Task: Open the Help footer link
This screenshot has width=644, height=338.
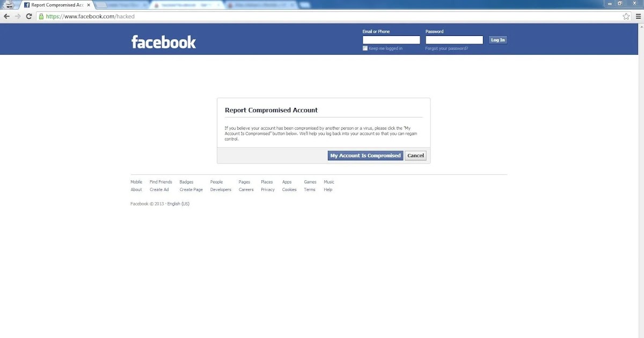Action: 328,189
